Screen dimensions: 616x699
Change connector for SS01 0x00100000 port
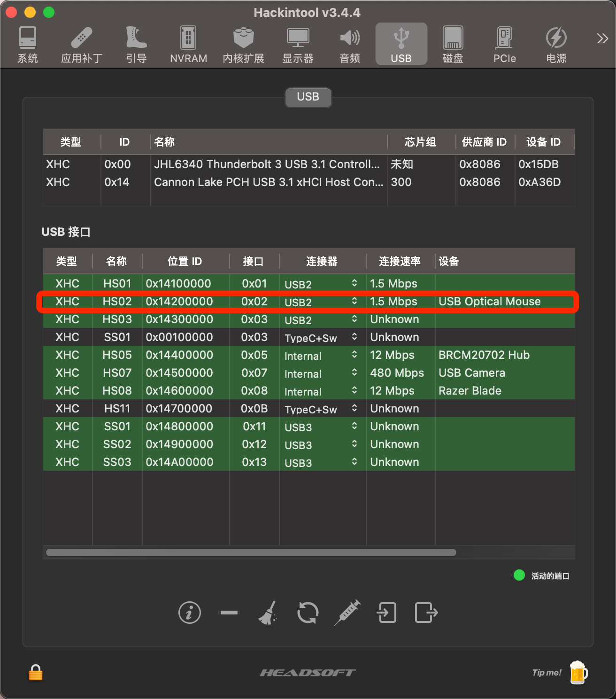click(322, 337)
